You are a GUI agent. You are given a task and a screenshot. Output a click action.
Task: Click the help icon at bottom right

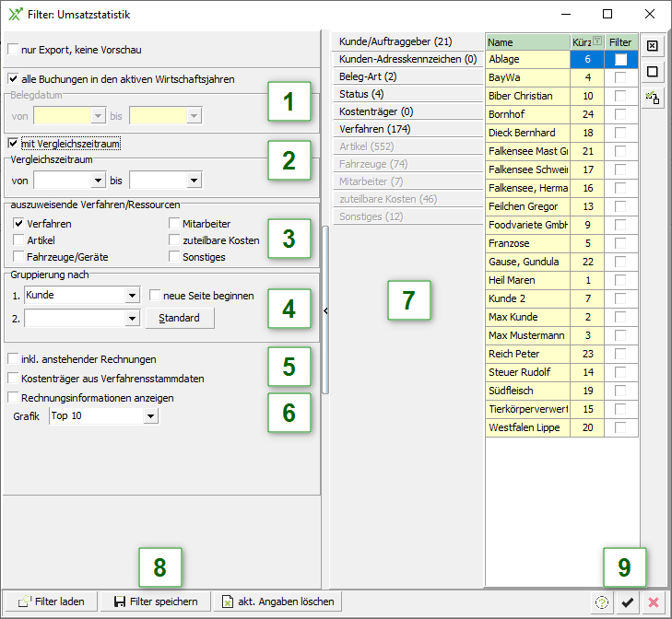tap(603, 602)
